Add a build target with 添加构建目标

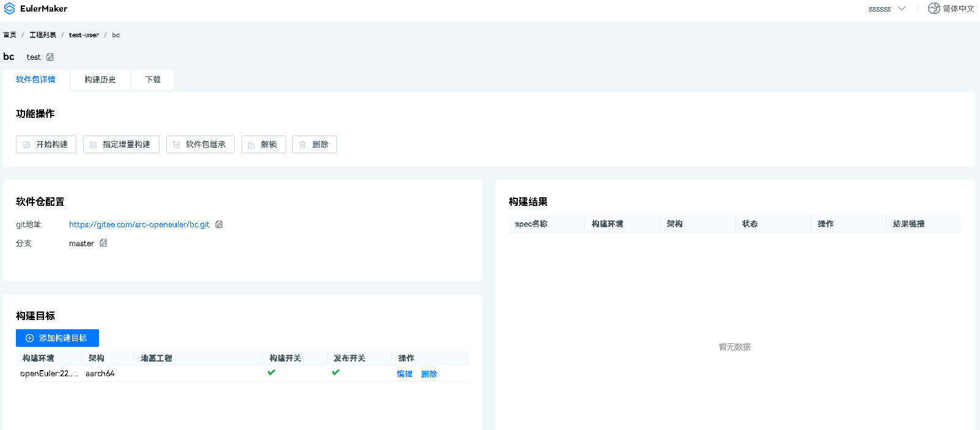pos(57,338)
